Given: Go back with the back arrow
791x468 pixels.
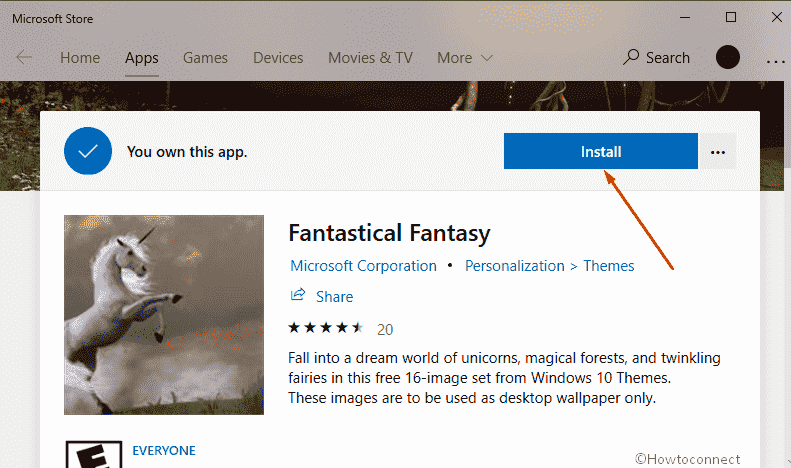Looking at the screenshot, I should coord(24,57).
